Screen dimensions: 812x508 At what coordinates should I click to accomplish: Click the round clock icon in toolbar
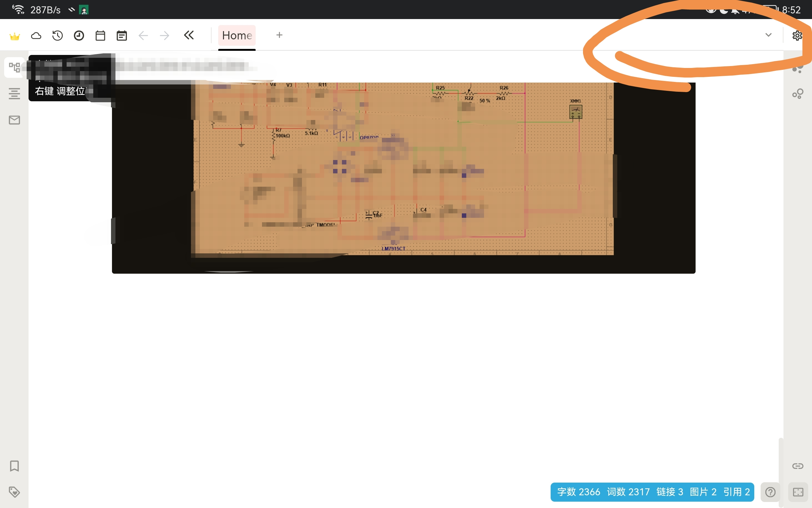pyautogui.click(x=79, y=36)
